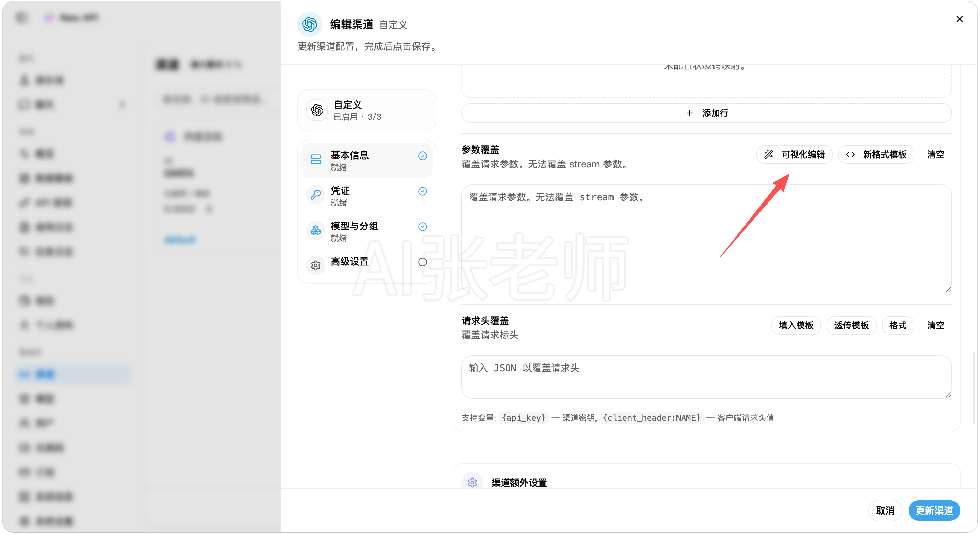Screen dimensions: 980x535
Task: Click 填入模板 for request headers
Action: [796, 325]
